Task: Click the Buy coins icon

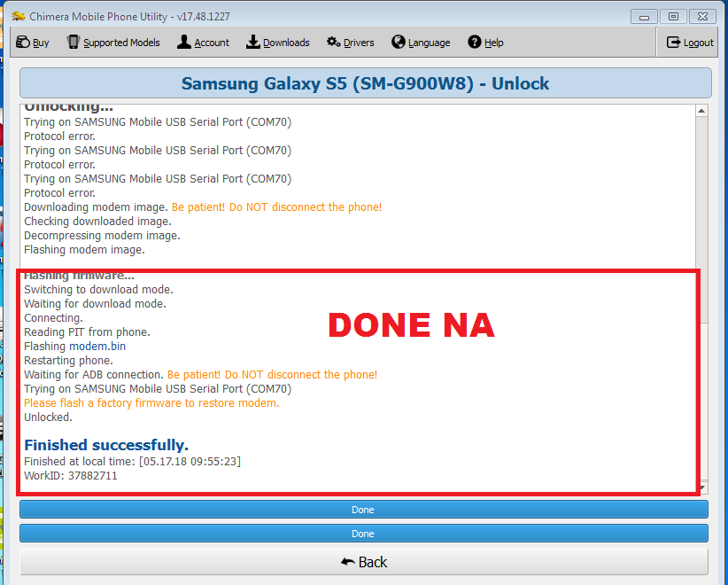Action: pos(23,42)
